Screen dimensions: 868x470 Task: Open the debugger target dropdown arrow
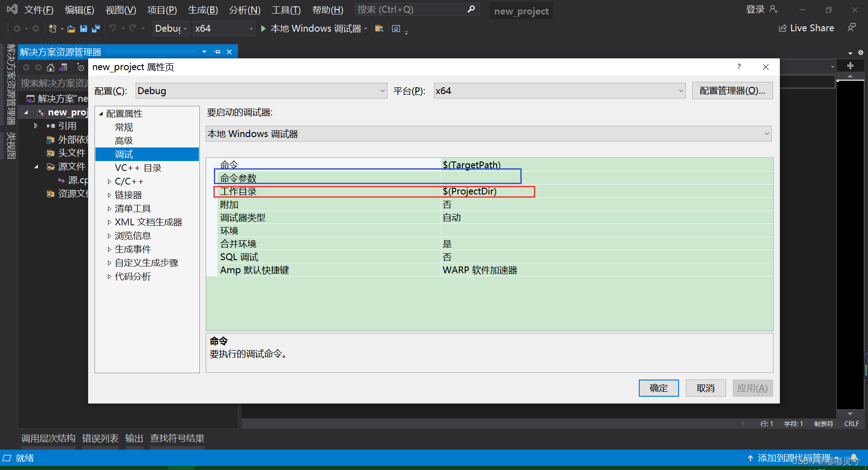366,28
